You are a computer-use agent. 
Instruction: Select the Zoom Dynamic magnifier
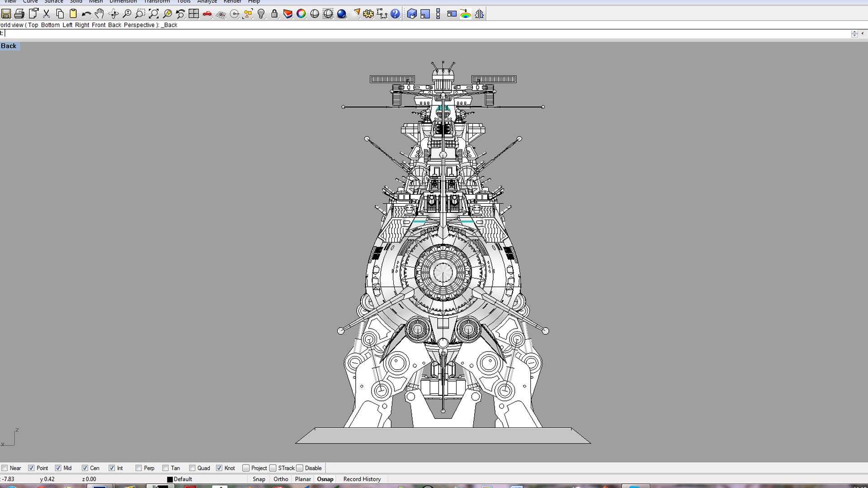[127, 14]
